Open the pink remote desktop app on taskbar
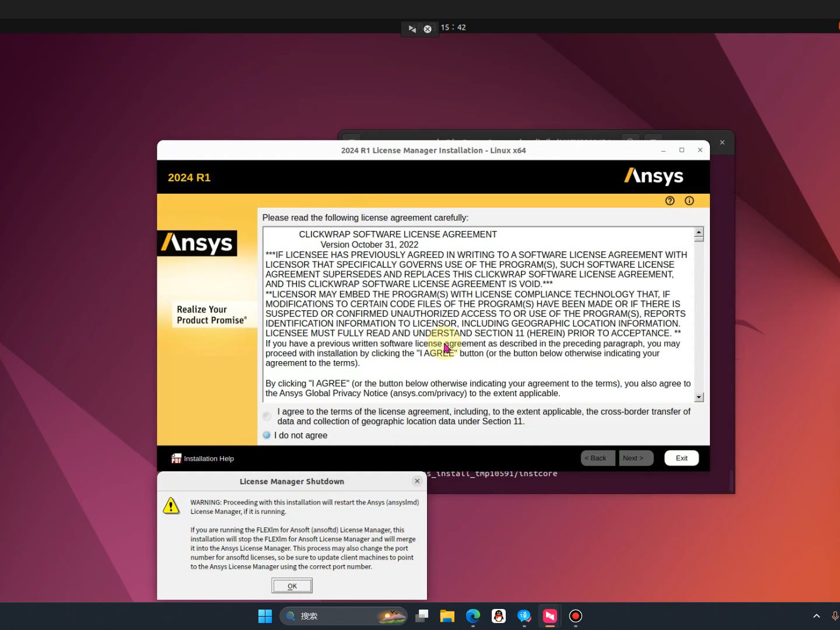This screenshot has width=840, height=630. click(x=550, y=616)
